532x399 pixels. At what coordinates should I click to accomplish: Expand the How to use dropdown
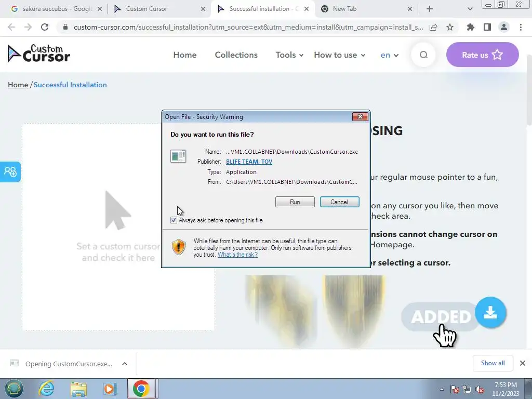click(340, 55)
